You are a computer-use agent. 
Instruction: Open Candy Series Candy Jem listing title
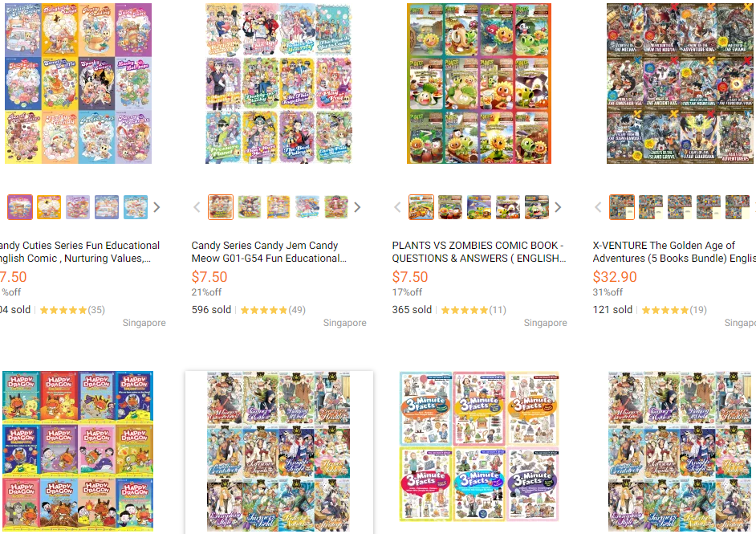point(269,252)
